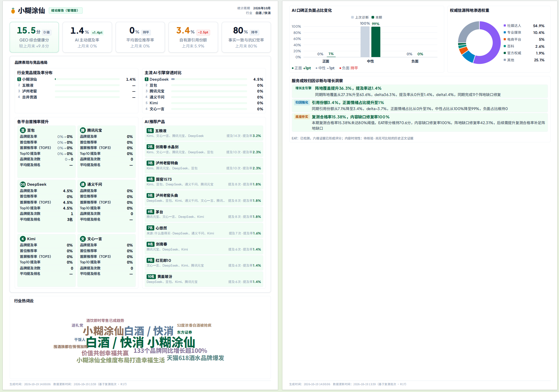Screen dimensions: 559x392
Task: Click the 通义千问 platform icon
Action: (83, 184)
